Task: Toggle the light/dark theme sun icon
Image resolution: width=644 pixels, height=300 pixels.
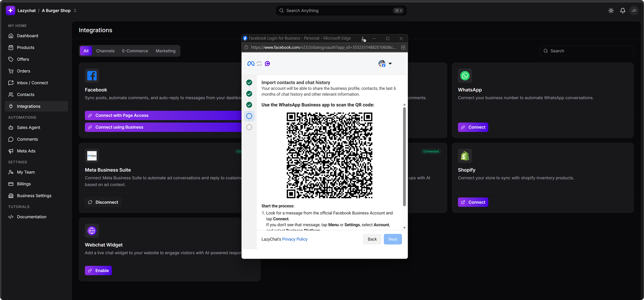Action: 611,11
